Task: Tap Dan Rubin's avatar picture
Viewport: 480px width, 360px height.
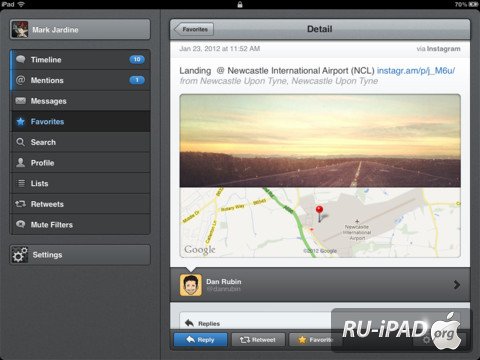Action: coord(191,285)
